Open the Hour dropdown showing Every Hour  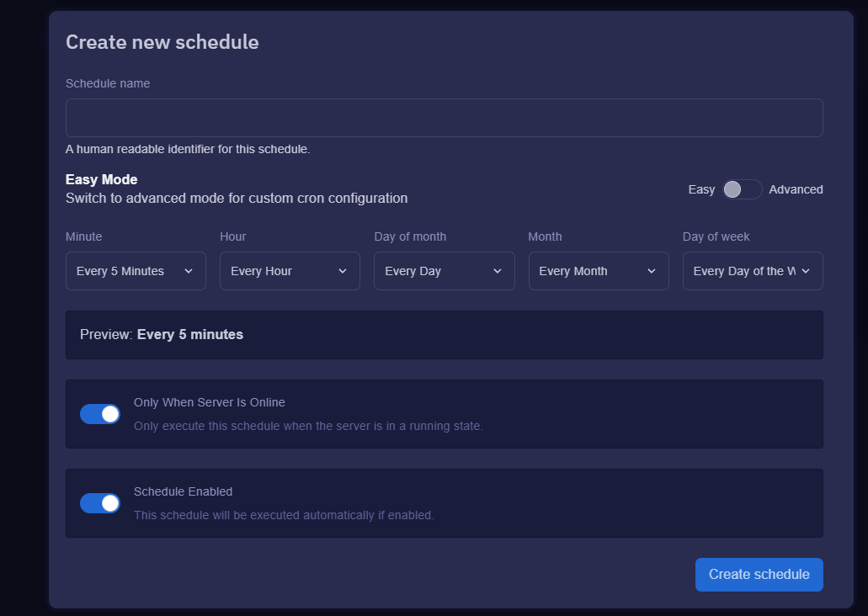290,271
